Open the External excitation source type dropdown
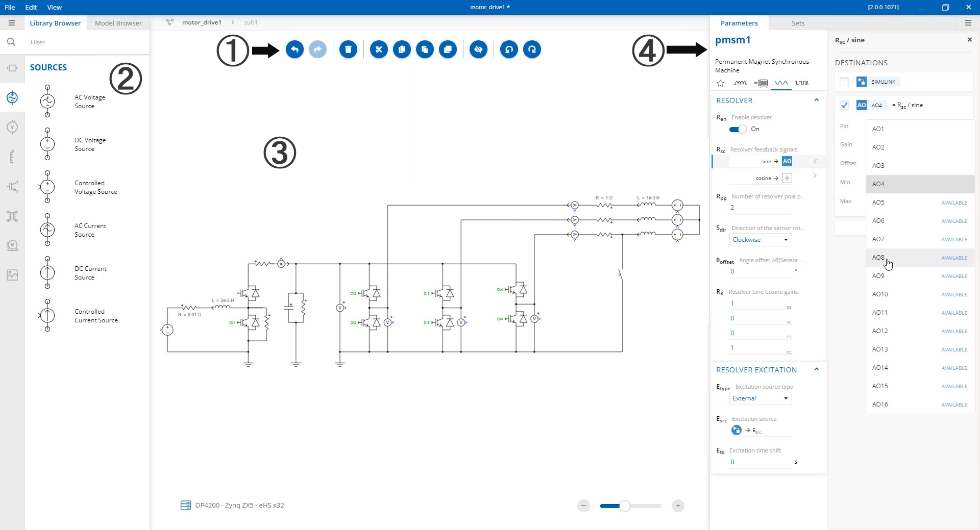Image resolution: width=980 pixels, height=530 pixels. click(x=761, y=398)
